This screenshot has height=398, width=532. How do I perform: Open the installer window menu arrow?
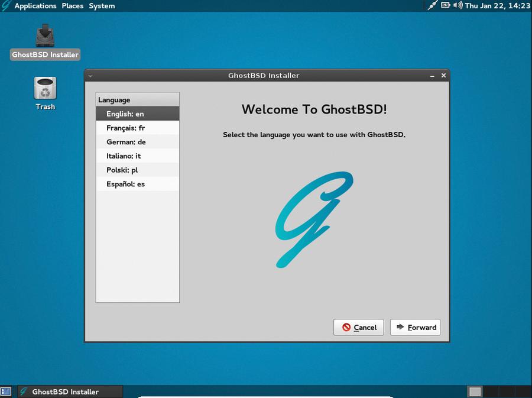90,76
